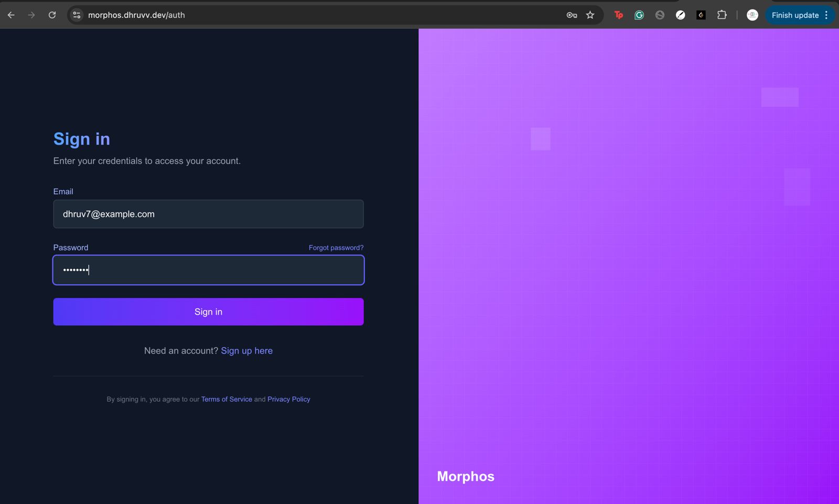Open the Extensions puzzle-piece menu
Viewport: 839px width, 504px height.
[722, 15]
